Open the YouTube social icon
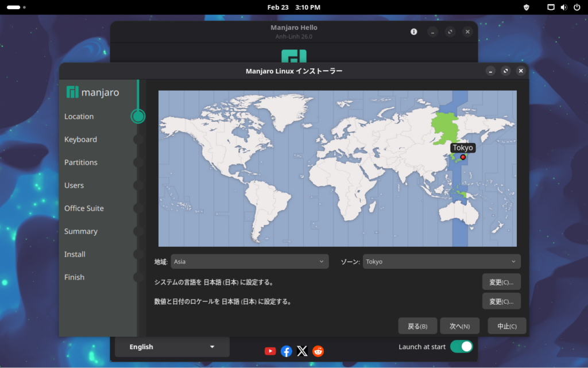Screen dimensions: 588x368 pos(270,351)
